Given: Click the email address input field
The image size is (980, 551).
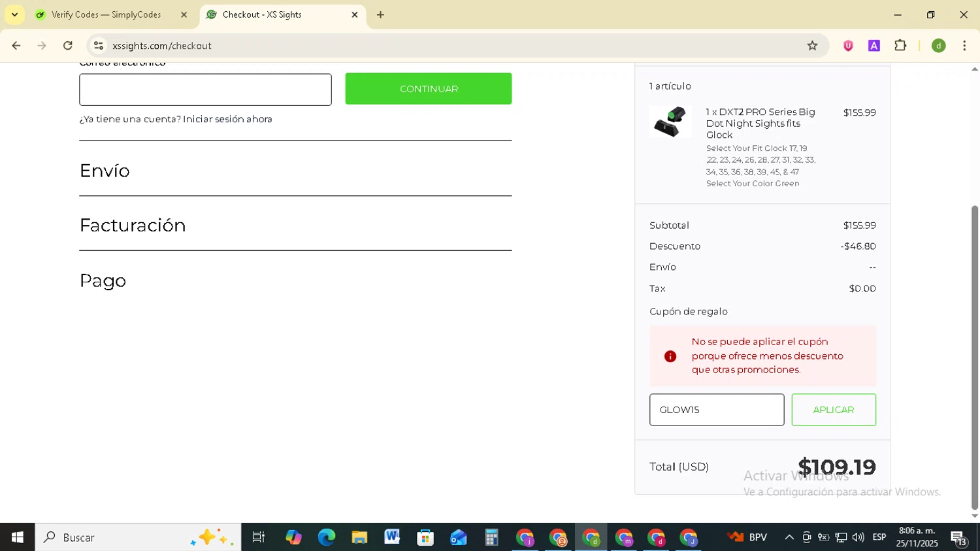Looking at the screenshot, I should 205,90.
